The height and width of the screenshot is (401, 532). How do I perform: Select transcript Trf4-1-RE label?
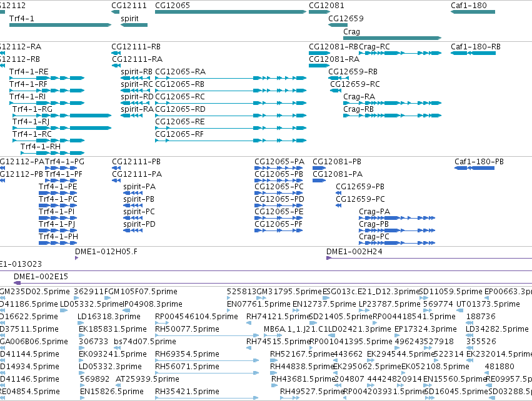click(29, 72)
